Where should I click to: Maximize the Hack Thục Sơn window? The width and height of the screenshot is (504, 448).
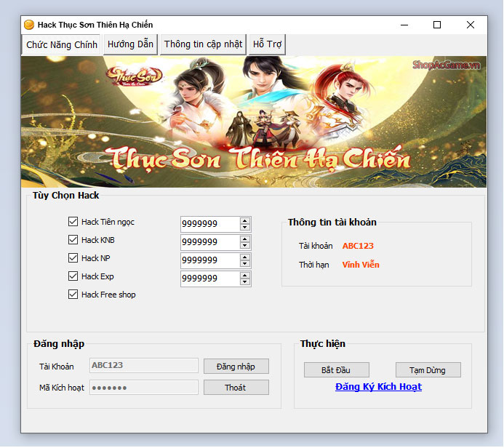437,25
